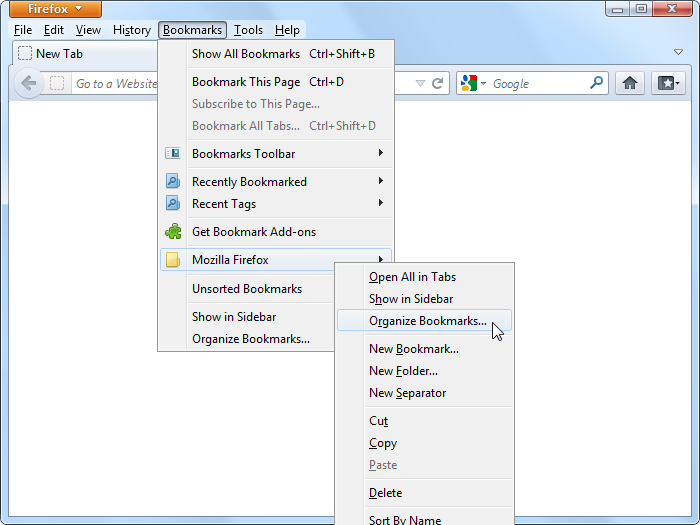Viewport: 700px width, 525px height.
Task: Click the Get Bookmark Add-ons puzzle icon
Action: click(173, 232)
